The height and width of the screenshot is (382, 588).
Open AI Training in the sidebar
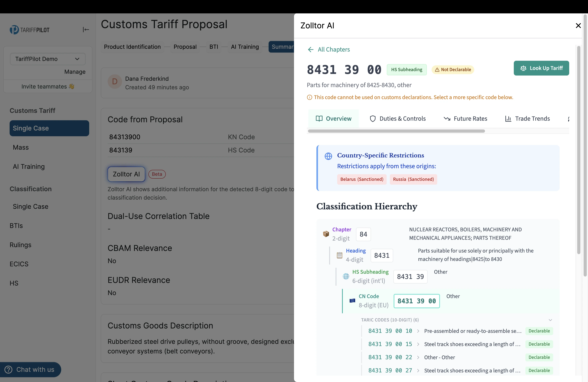(x=29, y=167)
